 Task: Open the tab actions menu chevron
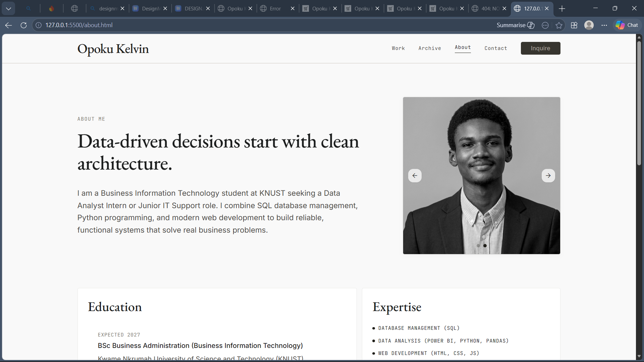coord(8,9)
